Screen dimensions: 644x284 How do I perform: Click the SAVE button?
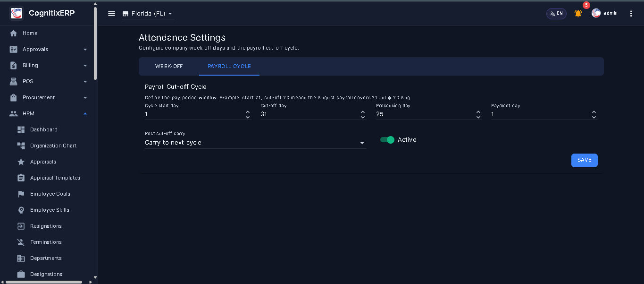pyautogui.click(x=585, y=160)
